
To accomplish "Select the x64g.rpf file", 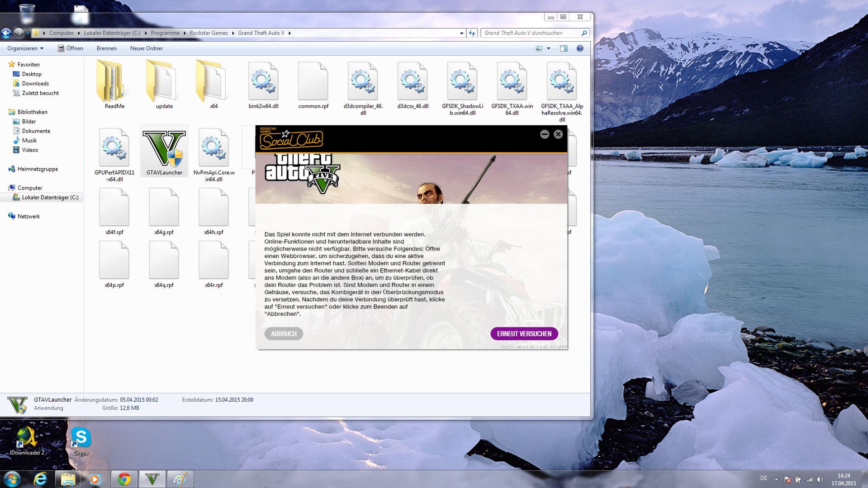I will [164, 212].
